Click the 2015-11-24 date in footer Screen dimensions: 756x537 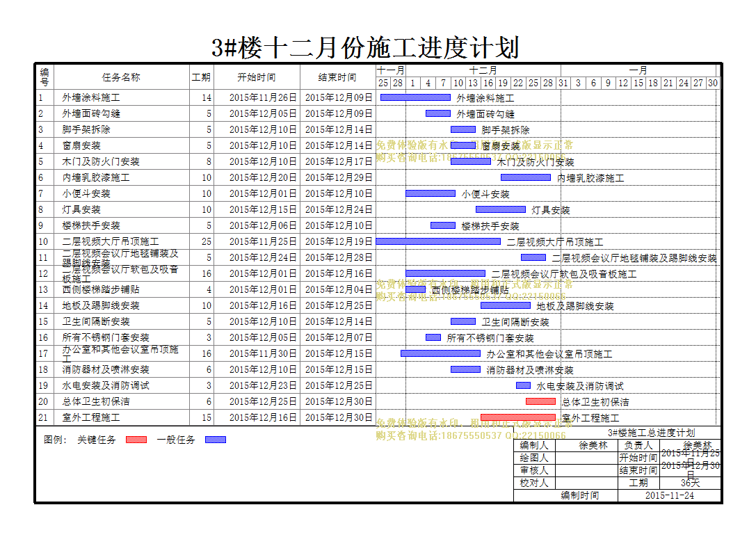pos(669,495)
